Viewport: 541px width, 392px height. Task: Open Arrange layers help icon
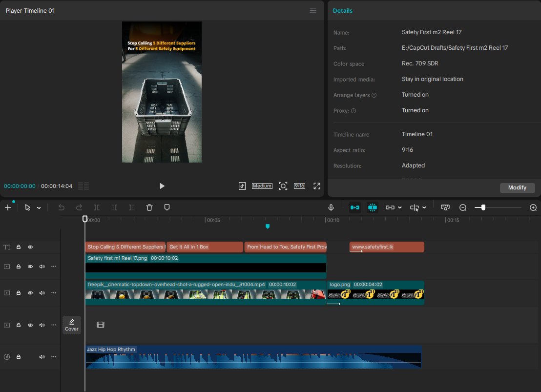[x=374, y=95]
